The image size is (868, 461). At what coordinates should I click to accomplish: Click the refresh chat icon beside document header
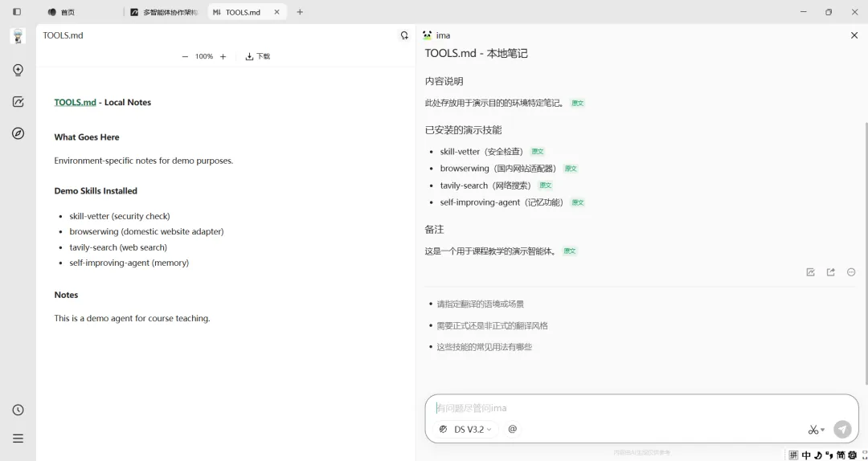tap(404, 35)
